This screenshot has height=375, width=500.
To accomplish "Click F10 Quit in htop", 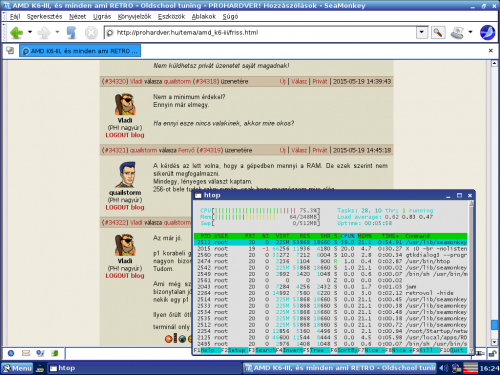I will 453,350.
